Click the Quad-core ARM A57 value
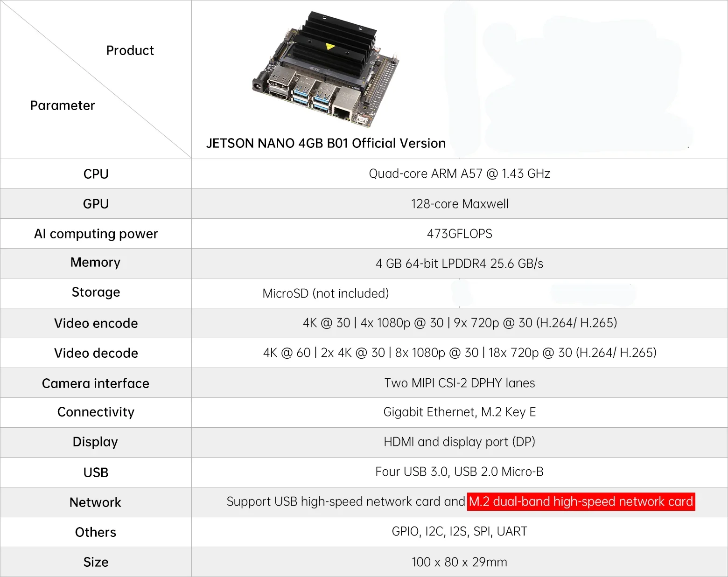Image resolution: width=728 pixels, height=577 pixels. [459, 174]
